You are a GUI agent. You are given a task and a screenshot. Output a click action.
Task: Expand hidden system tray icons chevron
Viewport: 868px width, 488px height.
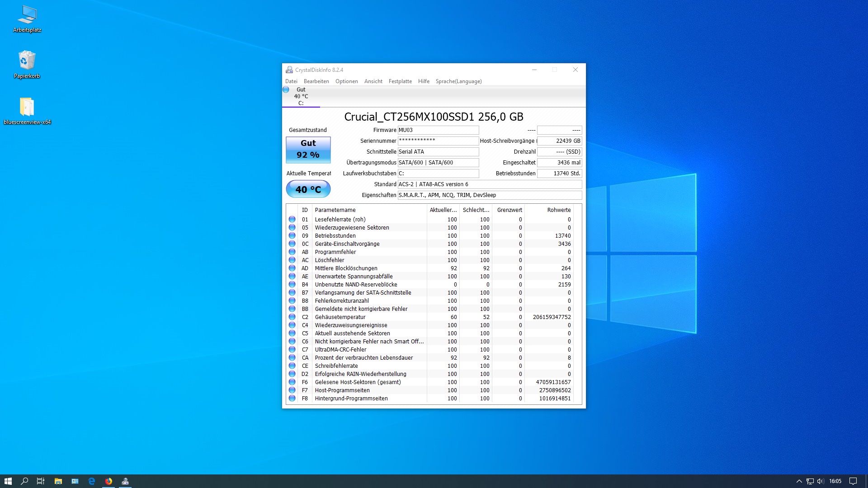(x=799, y=481)
